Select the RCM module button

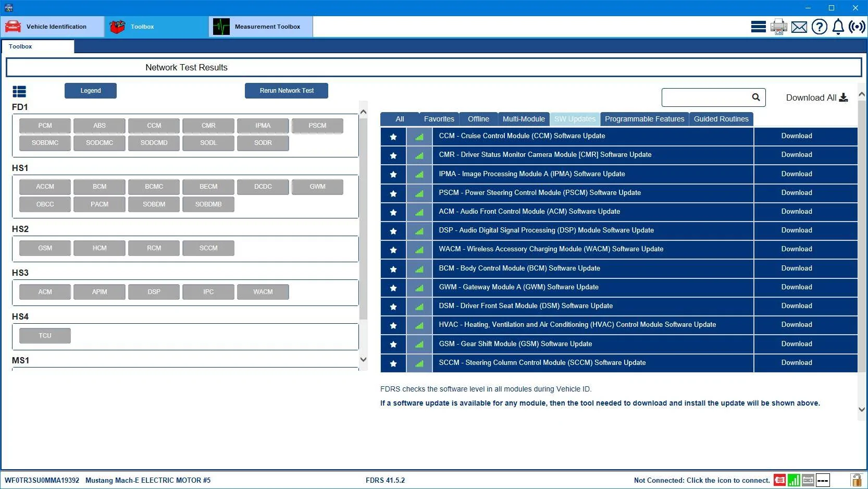pos(154,248)
